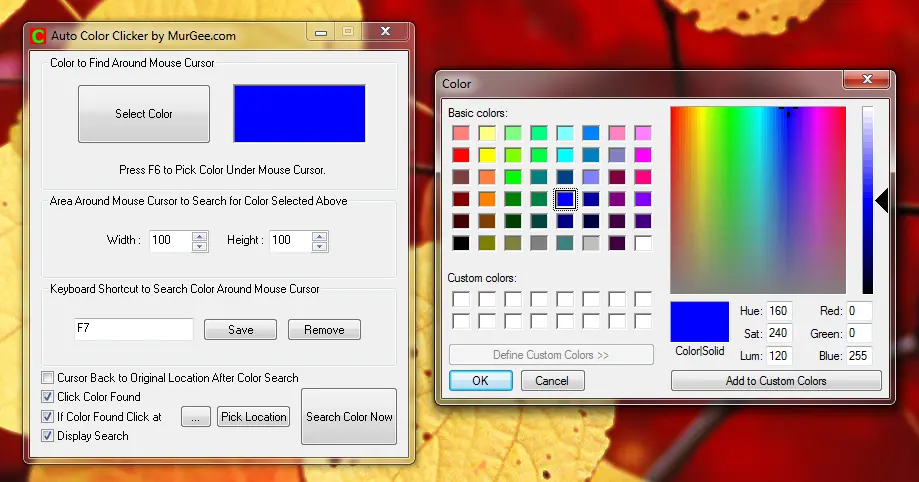
Task: Uncheck the Click Color Found checkbox
Action: tap(47, 397)
